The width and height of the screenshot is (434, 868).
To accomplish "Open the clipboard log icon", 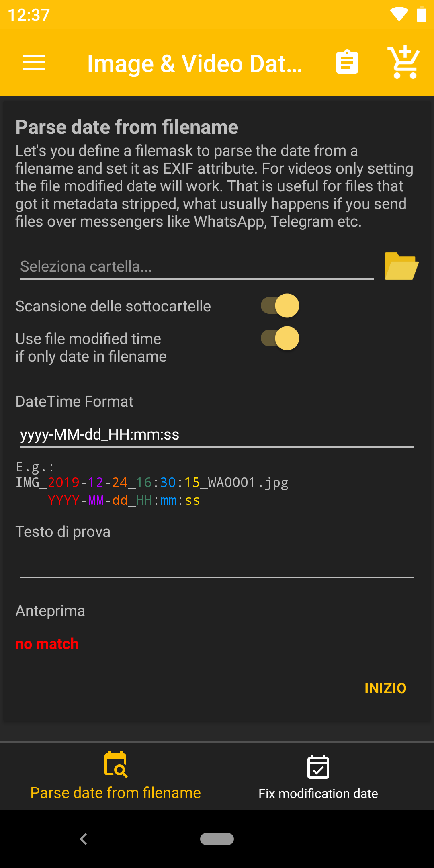I will [347, 62].
